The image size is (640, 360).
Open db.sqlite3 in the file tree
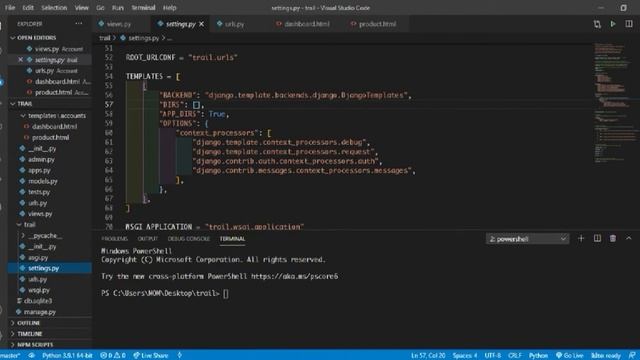38,301
